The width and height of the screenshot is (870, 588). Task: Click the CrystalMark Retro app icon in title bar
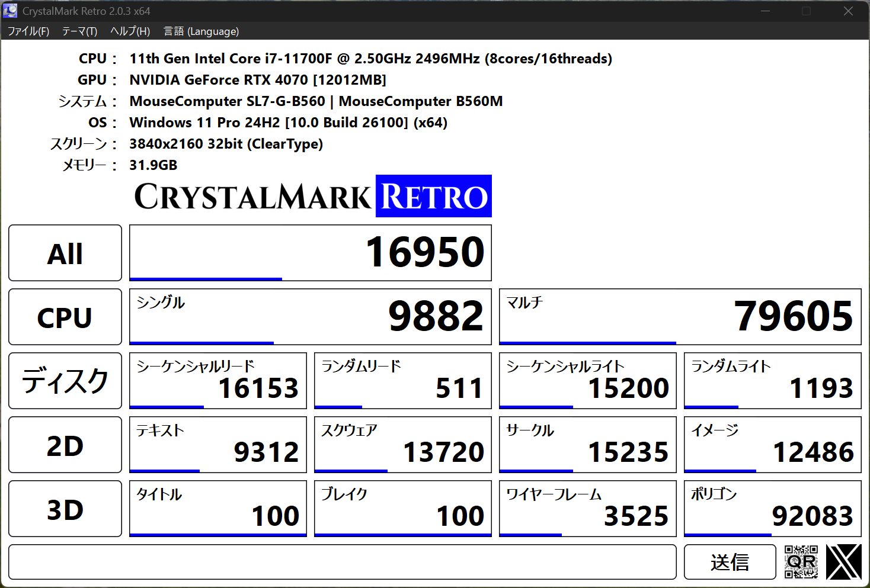pyautogui.click(x=10, y=10)
